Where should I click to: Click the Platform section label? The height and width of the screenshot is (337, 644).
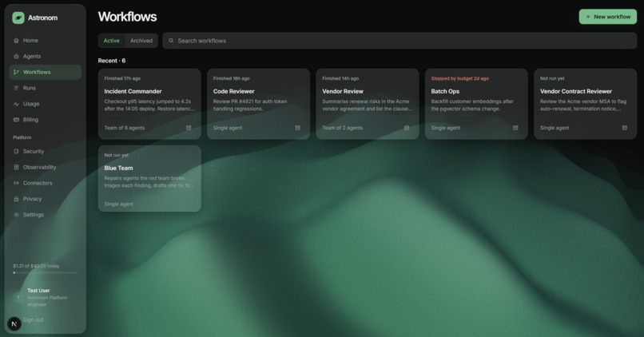tap(22, 137)
